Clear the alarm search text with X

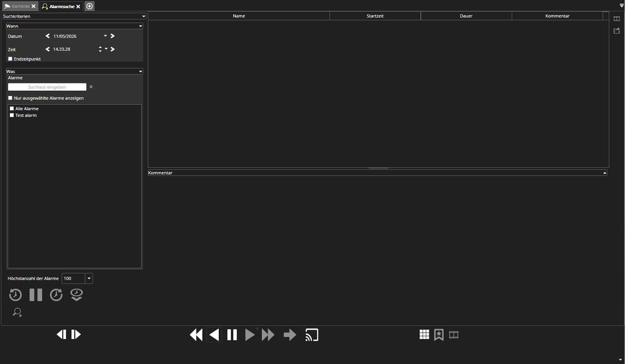click(91, 87)
